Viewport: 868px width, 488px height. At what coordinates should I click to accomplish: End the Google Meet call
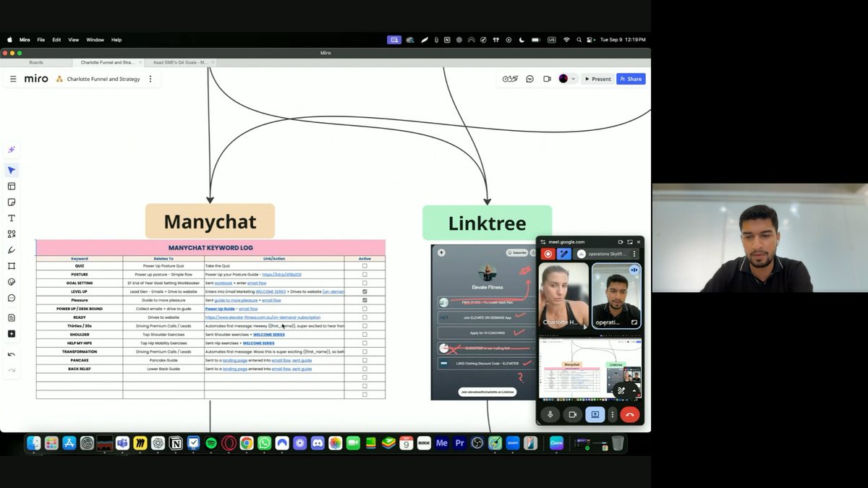pos(629,415)
